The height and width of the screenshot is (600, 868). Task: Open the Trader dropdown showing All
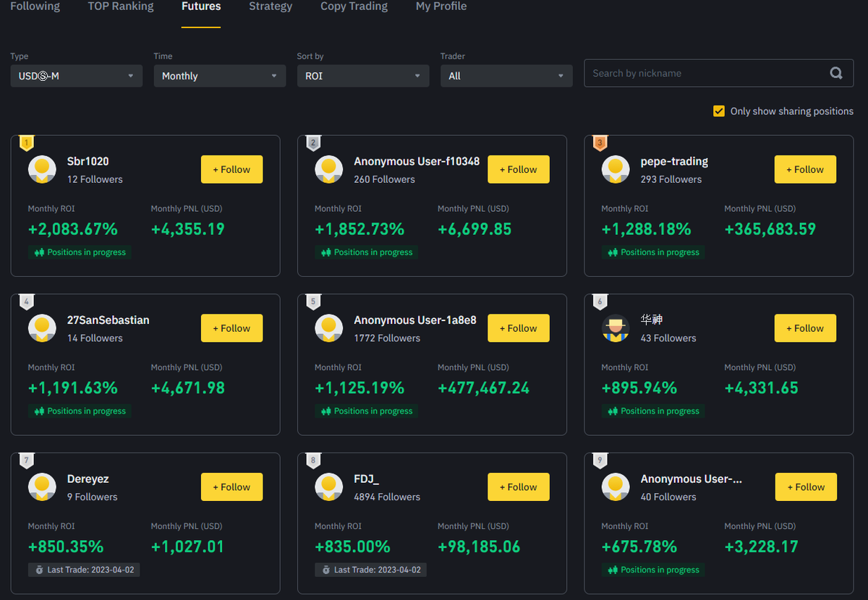pyautogui.click(x=506, y=76)
